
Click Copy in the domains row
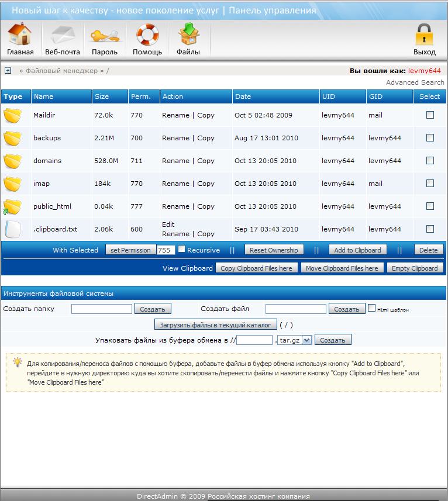click(x=206, y=161)
